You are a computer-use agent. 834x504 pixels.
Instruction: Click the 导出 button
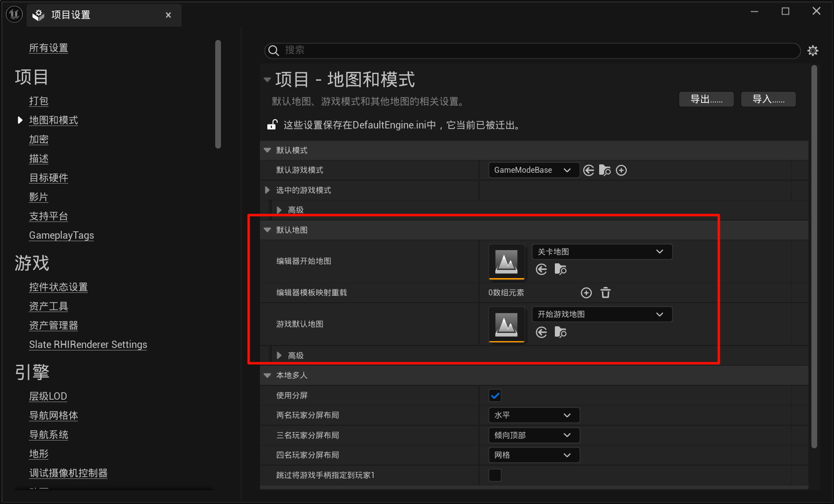[706, 99]
